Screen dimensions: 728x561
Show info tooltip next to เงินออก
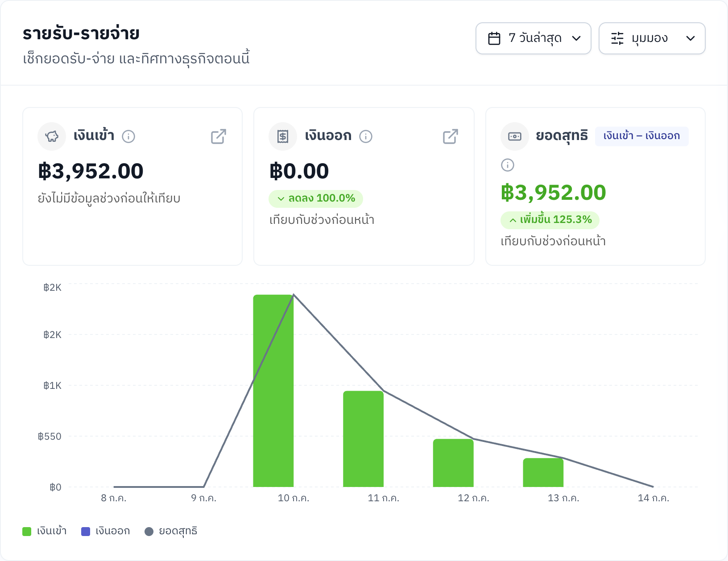pos(366,136)
